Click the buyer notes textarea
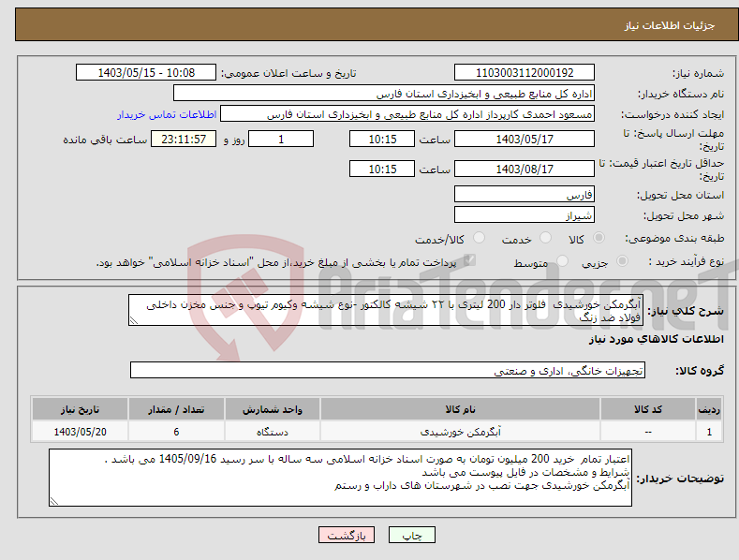This screenshot has height=560, width=739. (x=340, y=478)
